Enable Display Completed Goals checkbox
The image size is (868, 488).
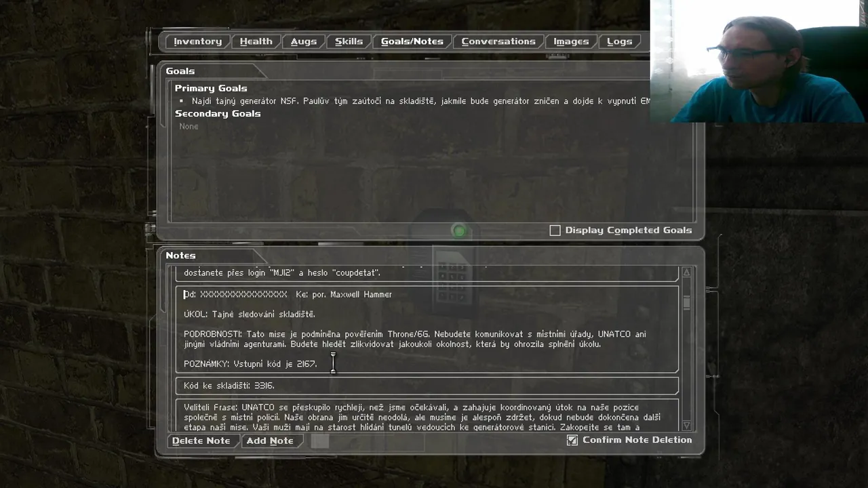[555, 230]
